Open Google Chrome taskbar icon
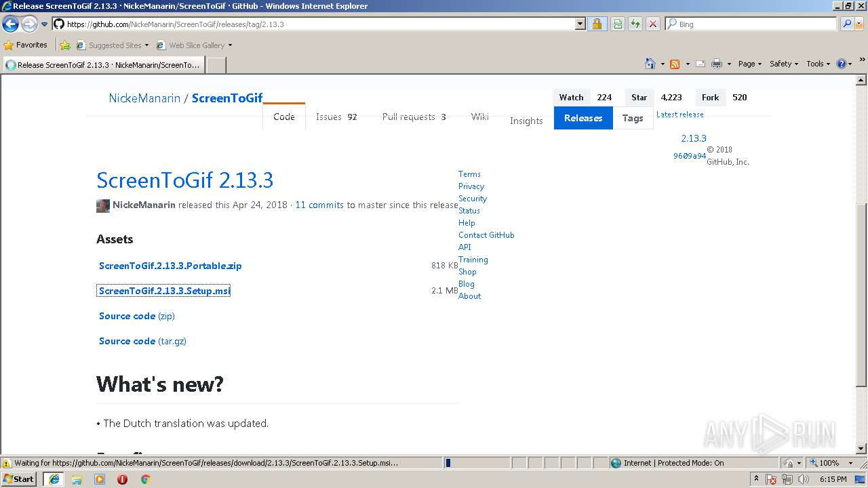The width and height of the screenshot is (868, 488). coord(145,479)
